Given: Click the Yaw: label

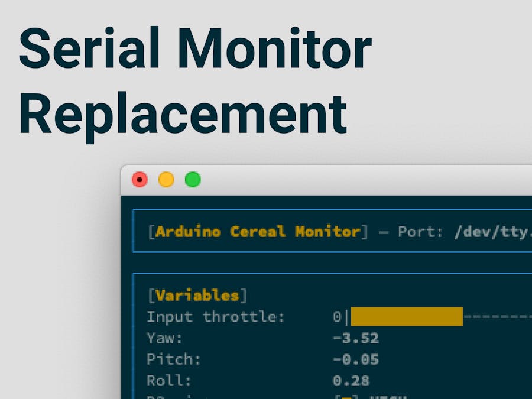Looking at the screenshot, I should [x=164, y=338].
